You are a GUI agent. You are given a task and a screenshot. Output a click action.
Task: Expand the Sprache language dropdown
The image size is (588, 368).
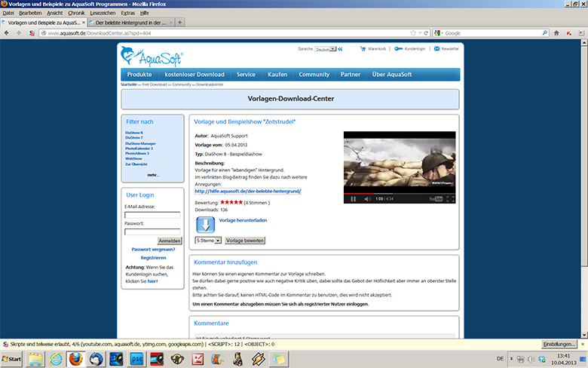[x=325, y=49]
